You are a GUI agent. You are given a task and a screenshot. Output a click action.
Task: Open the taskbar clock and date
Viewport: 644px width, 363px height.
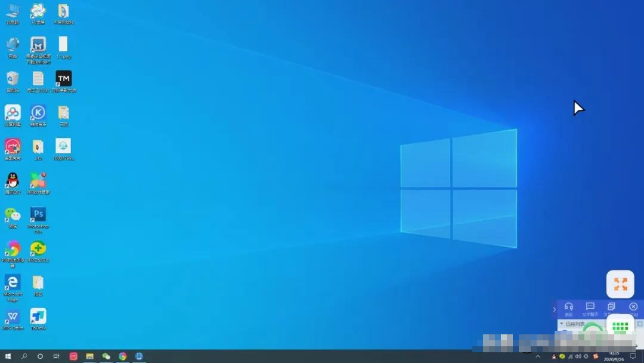(x=614, y=356)
